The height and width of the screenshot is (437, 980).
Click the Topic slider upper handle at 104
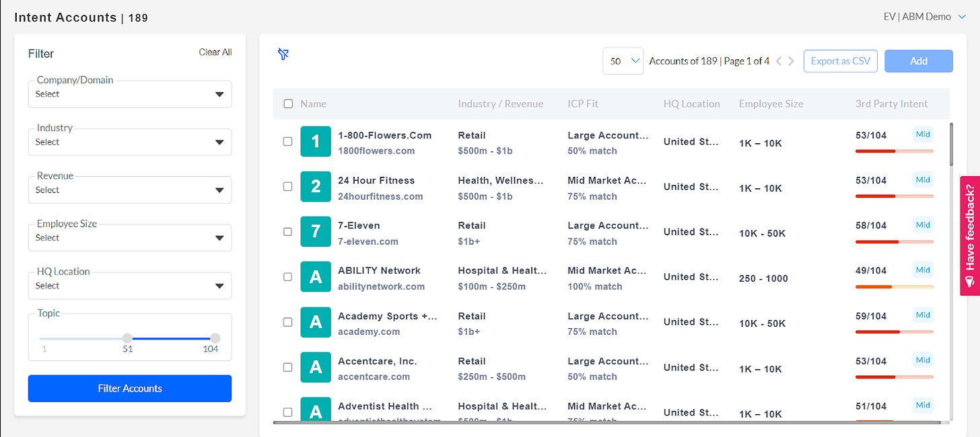(215, 338)
